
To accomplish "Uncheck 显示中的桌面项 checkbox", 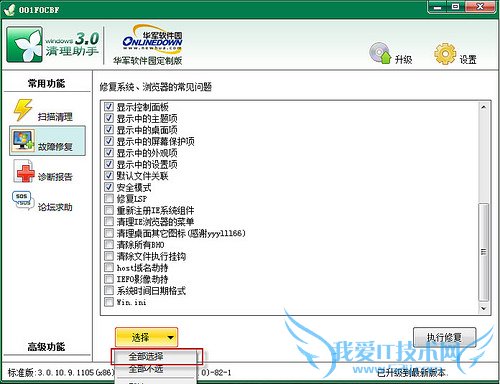I will tap(109, 129).
